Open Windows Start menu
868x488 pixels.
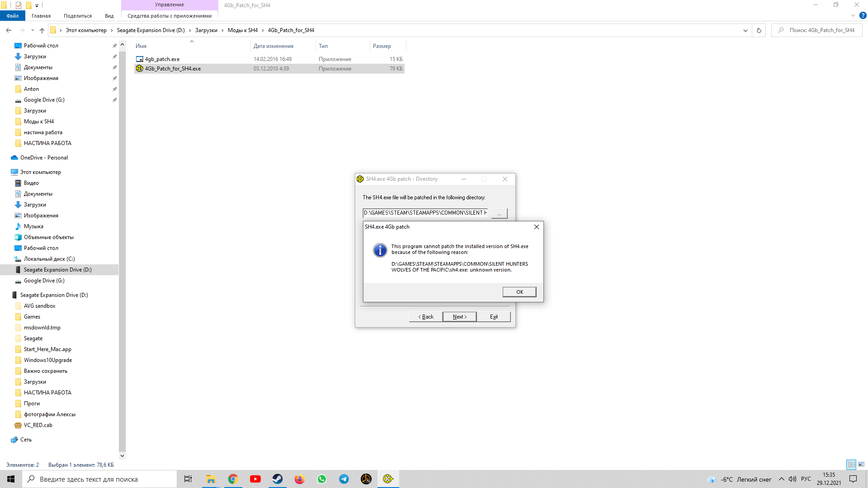click(x=11, y=479)
